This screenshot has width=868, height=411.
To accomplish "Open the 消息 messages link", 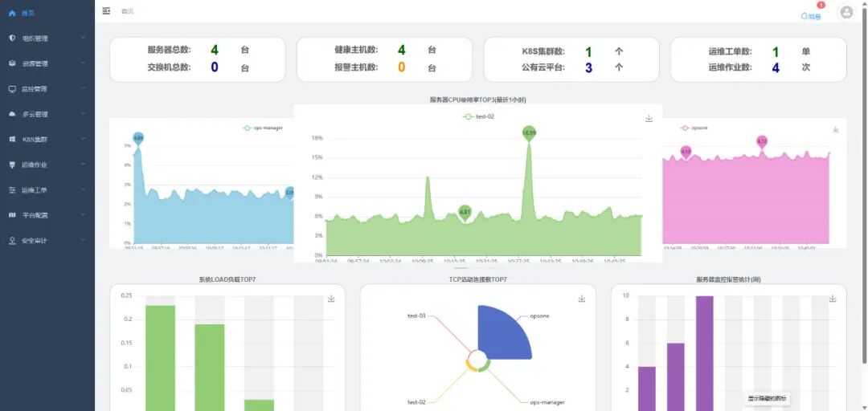I will tap(811, 17).
